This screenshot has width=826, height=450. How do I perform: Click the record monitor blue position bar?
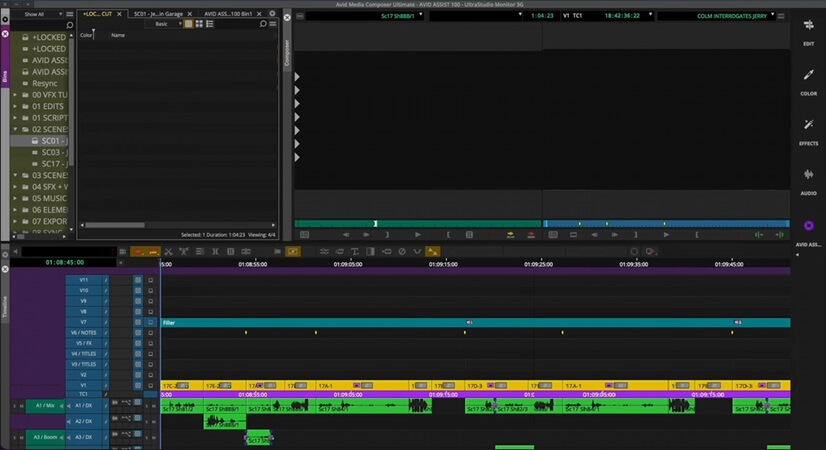point(666,223)
